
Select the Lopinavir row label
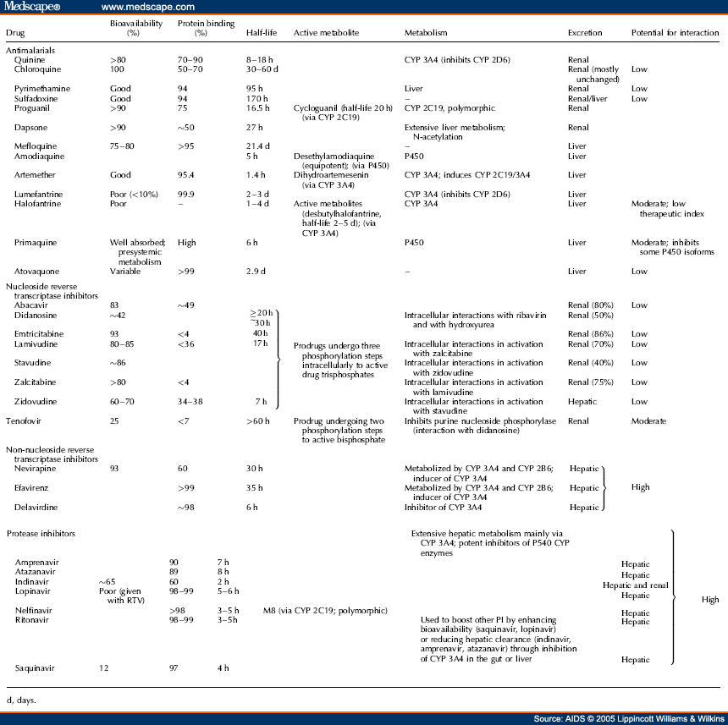coord(32,591)
